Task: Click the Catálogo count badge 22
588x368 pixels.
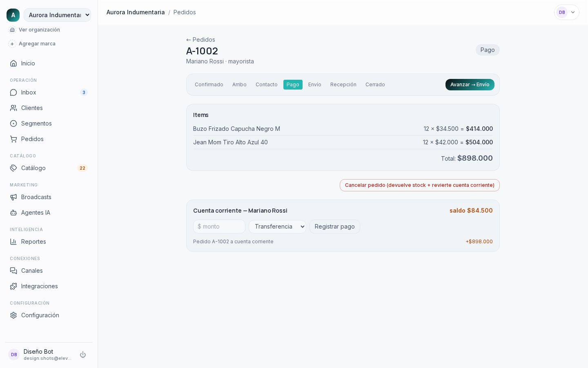Action: pos(82,168)
